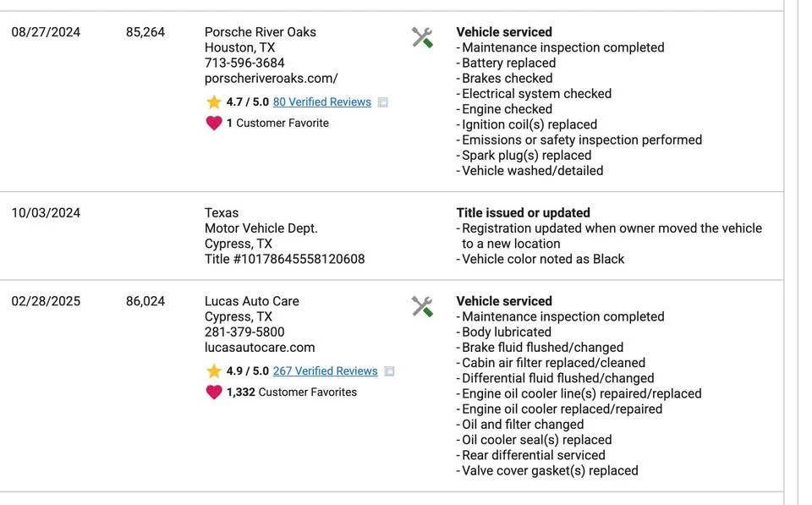The image size is (812, 505).
Task: Click the heart icon beside 1,332 Customer Favorites
Action: [214, 392]
